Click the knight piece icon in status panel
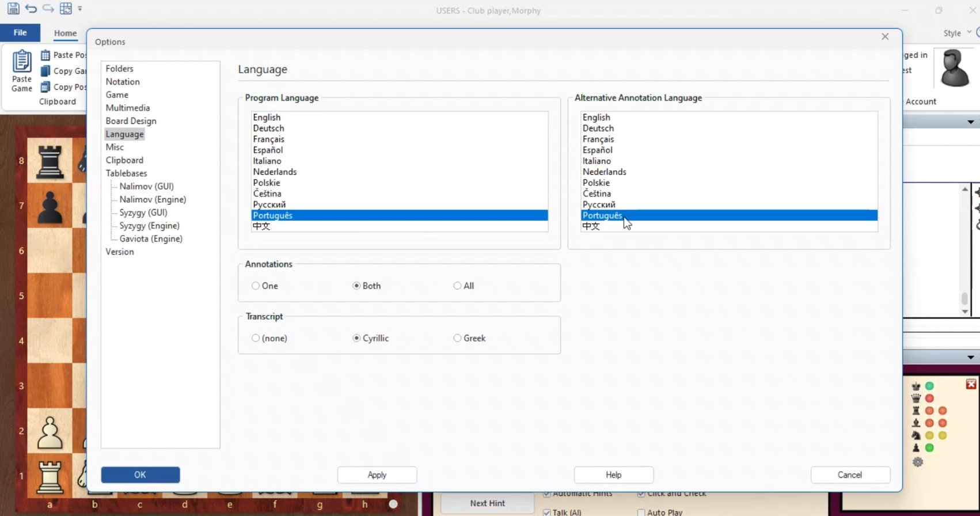Screen dimensions: 980x516 point(916,435)
